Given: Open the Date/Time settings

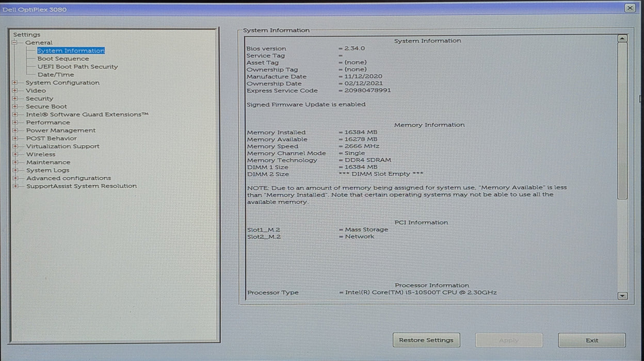Looking at the screenshot, I should point(56,75).
